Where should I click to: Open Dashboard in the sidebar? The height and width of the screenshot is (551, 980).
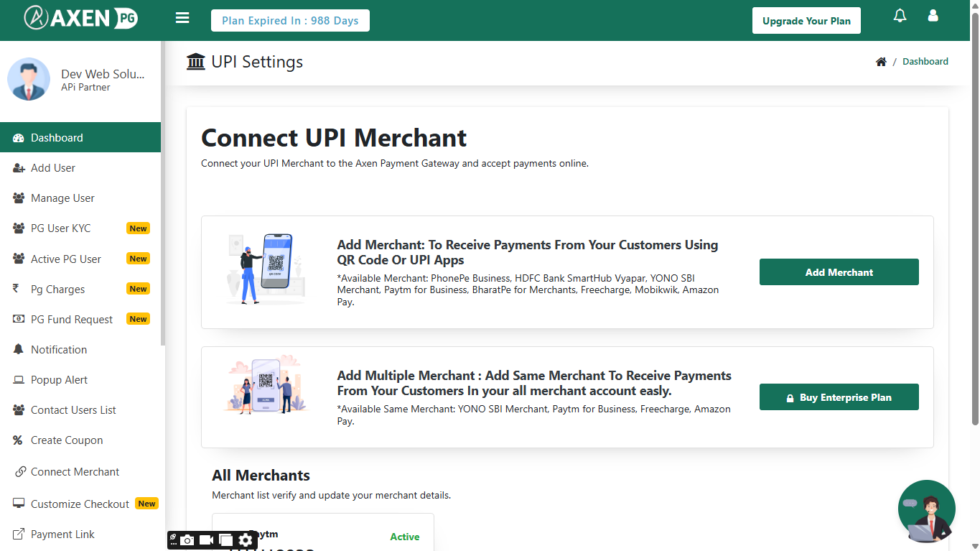[x=80, y=137]
